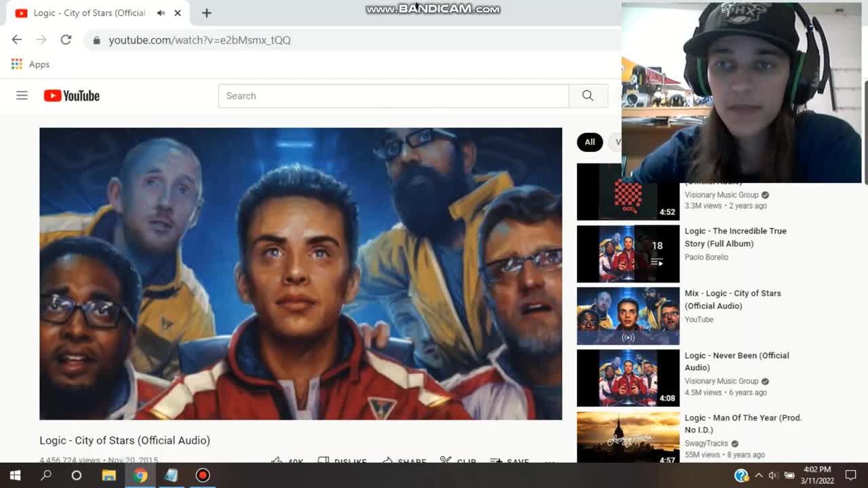This screenshot has width=868, height=488.
Task: Mute the tab via speaker icon
Action: [161, 13]
